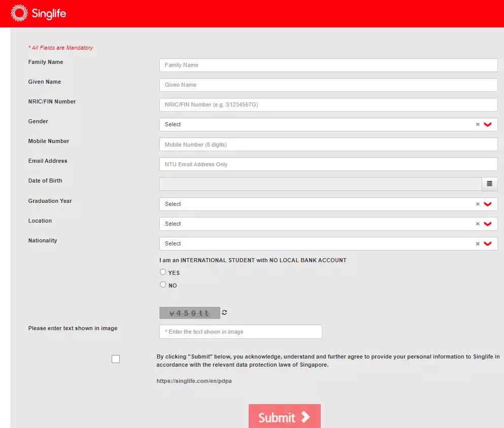Expand the Gender dropdown arrow

[488, 125]
